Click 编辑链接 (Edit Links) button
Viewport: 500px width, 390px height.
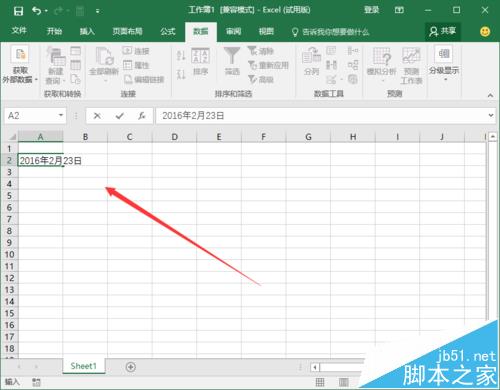click(144, 79)
